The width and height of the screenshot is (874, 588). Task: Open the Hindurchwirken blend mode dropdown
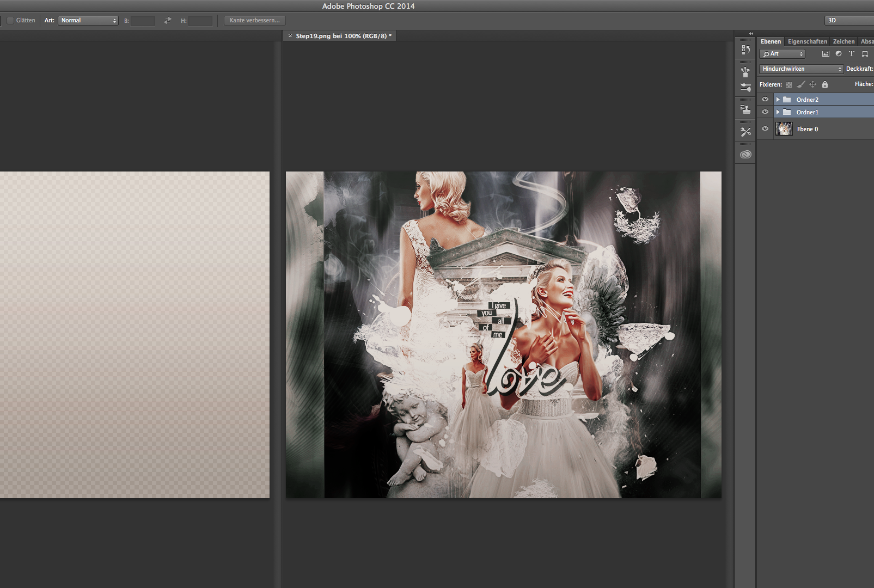pos(801,69)
